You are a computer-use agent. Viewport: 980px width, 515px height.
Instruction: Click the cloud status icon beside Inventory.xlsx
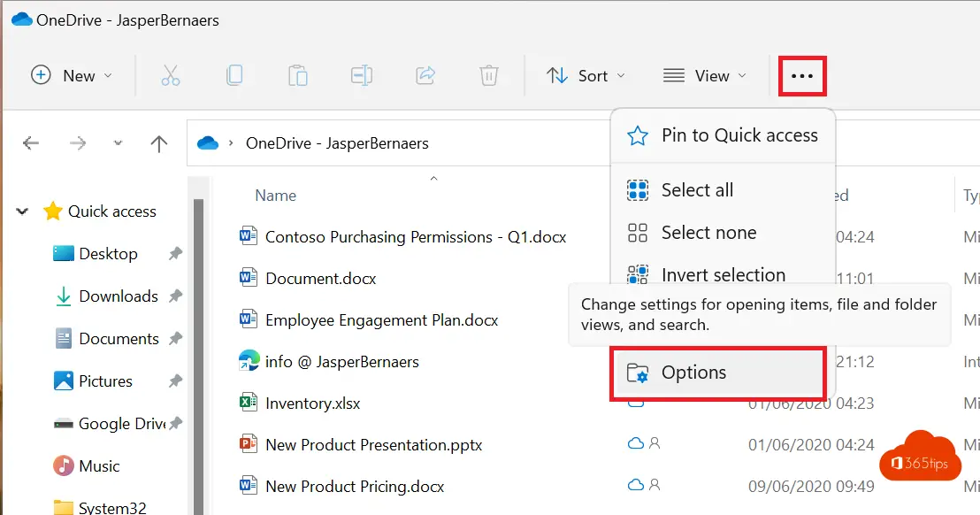point(639,403)
